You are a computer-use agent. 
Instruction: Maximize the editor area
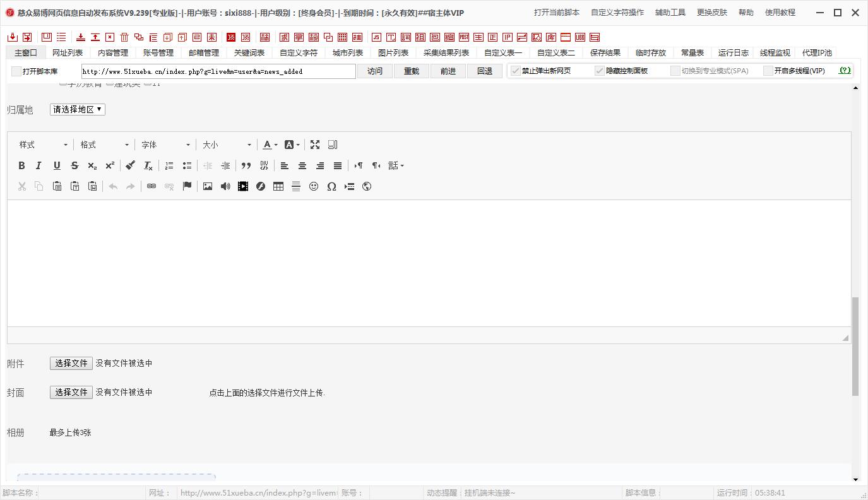point(315,145)
